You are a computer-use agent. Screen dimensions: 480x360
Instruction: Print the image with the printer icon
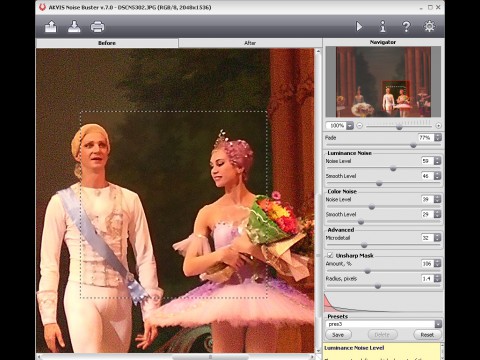coord(97,27)
